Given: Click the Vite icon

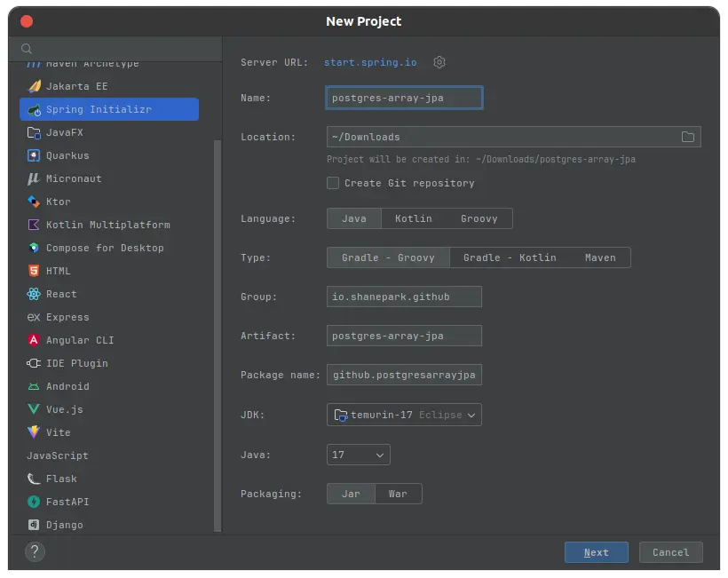Looking at the screenshot, I should [x=34, y=432].
